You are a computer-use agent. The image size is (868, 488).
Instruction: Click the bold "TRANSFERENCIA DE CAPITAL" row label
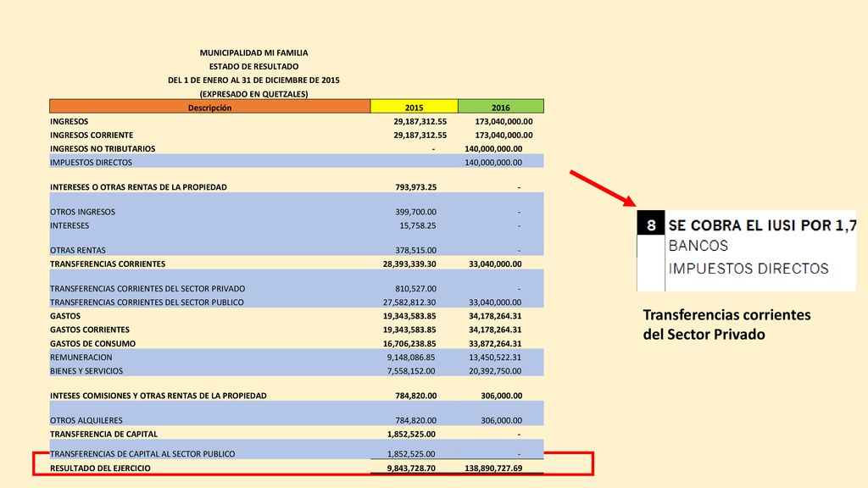[x=103, y=435]
